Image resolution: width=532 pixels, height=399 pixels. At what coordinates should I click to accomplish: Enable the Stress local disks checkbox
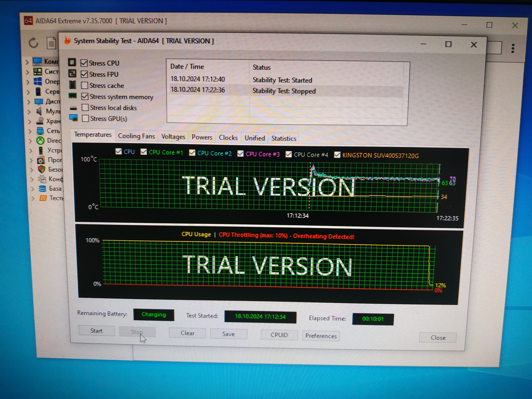[85, 107]
